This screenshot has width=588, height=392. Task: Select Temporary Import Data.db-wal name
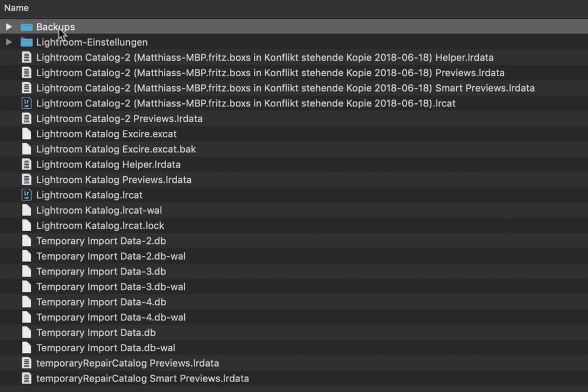point(106,348)
